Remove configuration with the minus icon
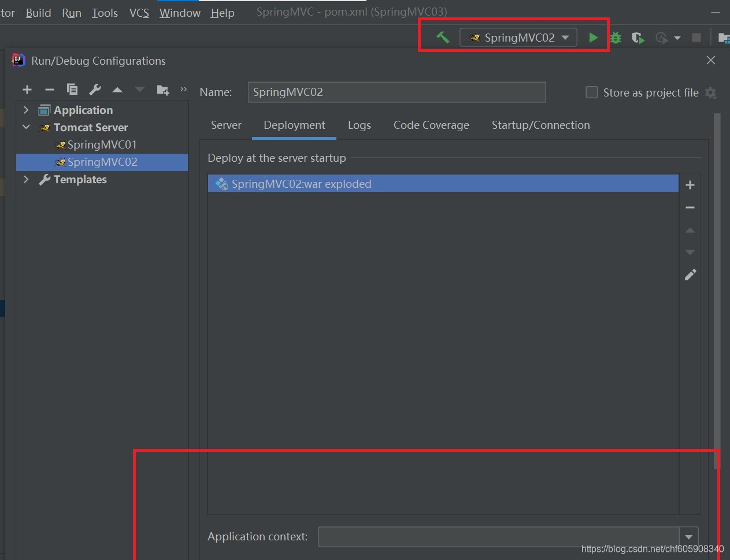Viewport: 730px width, 560px height. click(x=50, y=90)
